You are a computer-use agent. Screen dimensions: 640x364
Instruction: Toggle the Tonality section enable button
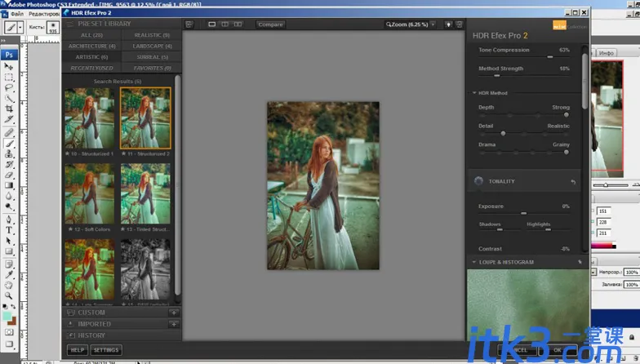click(x=478, y=181)
